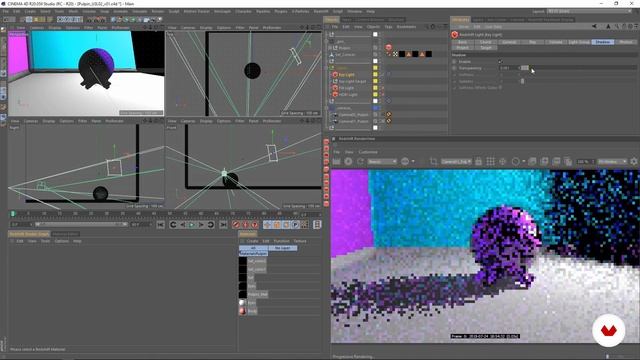Click Attribute Manager up arrow icon
Image resolution: width=640 pixels, height=360 pixels.
pyautogui.click(x=608, y=27)
